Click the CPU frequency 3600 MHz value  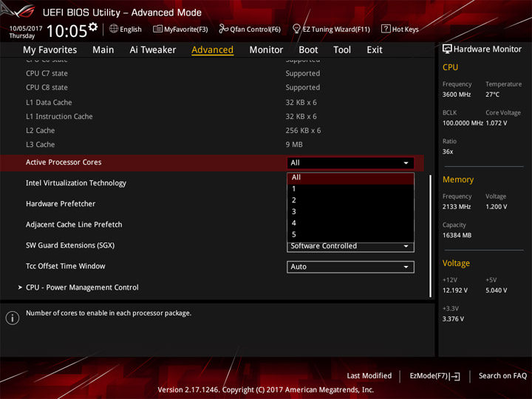[457, 95]
